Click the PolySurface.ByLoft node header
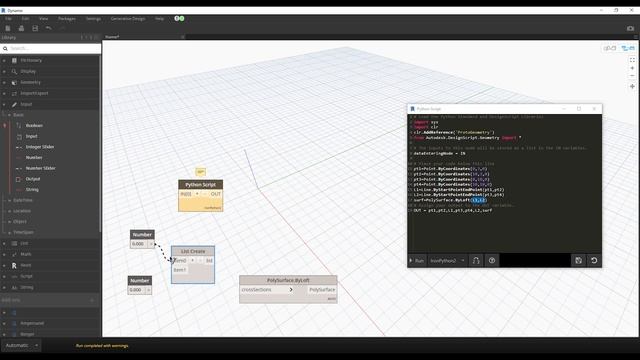The height and width of the screenshot is (360, 640). (288, 280)
